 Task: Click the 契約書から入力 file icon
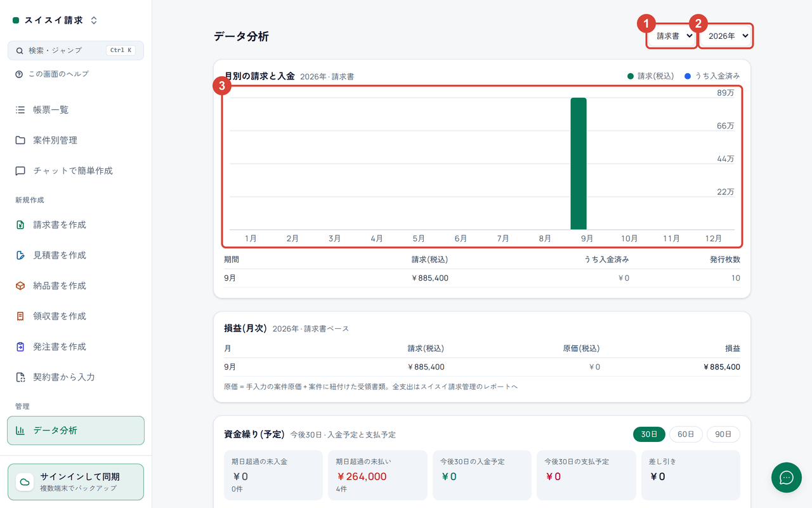(x=20, y=377)
